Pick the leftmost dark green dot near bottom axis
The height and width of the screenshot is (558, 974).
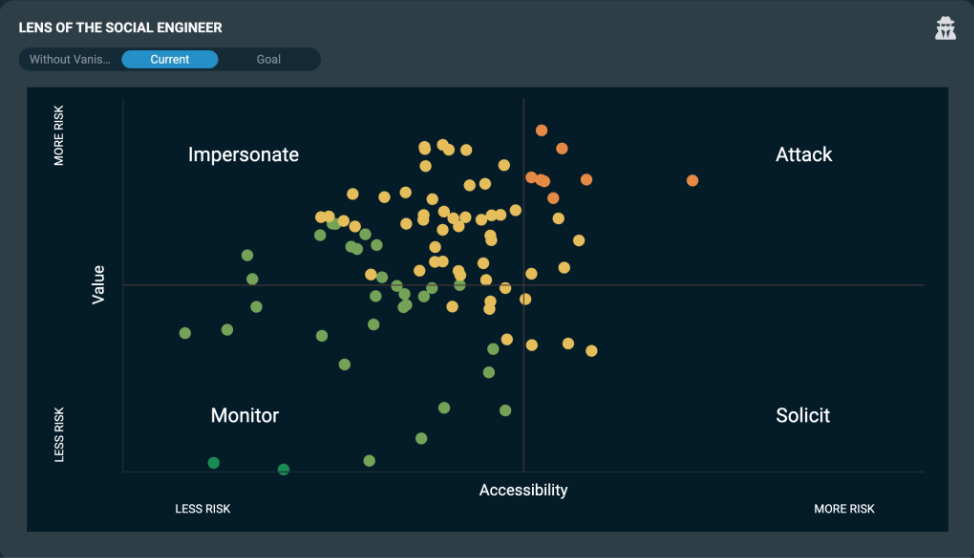tap(213, 463)
